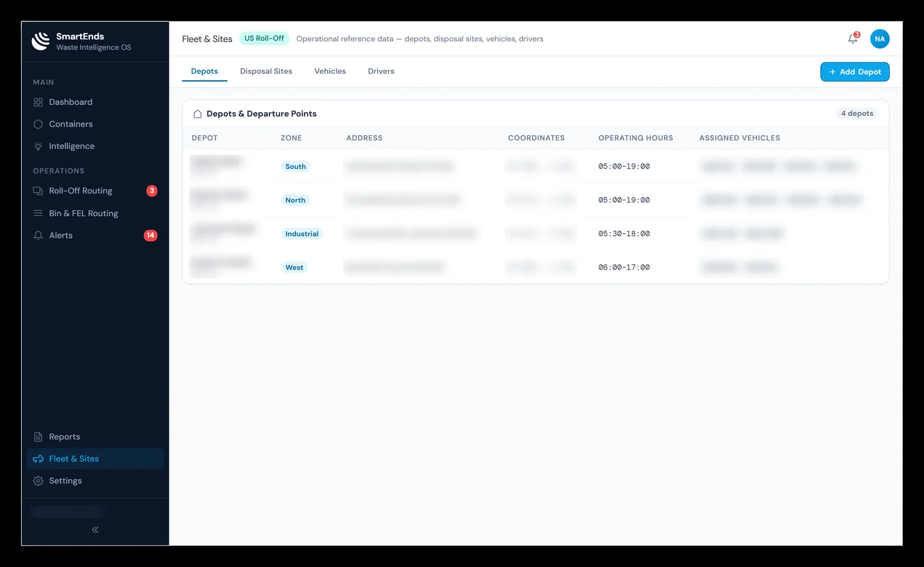The height and width of the screenshot is (567, 924).
Task: Click the Alerts bell icon in sidebar
Action: click(38, 236)
